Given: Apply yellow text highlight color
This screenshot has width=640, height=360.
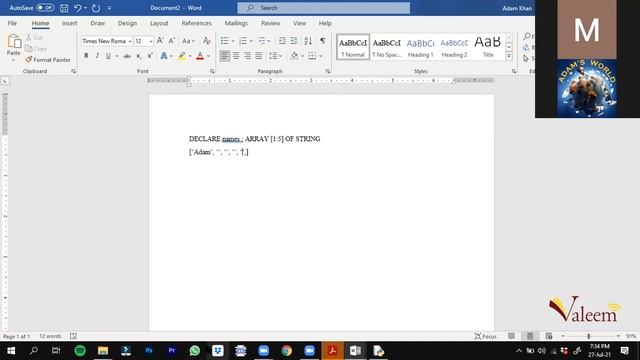Looking at the screenshot, I should pos(182,56).
